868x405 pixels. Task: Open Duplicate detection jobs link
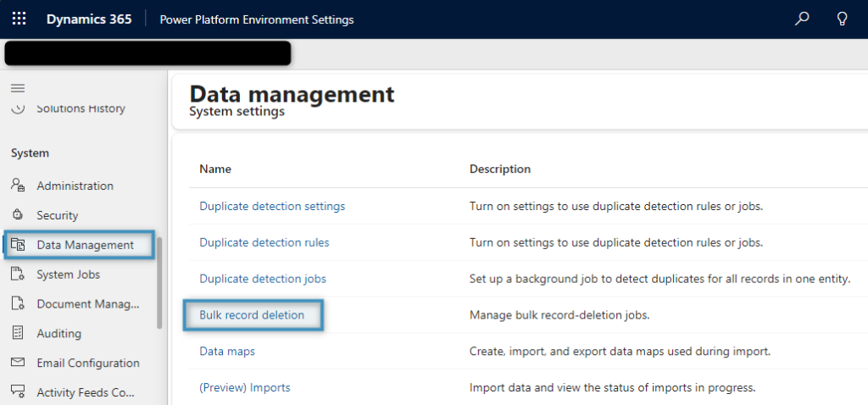pos(263,279)
